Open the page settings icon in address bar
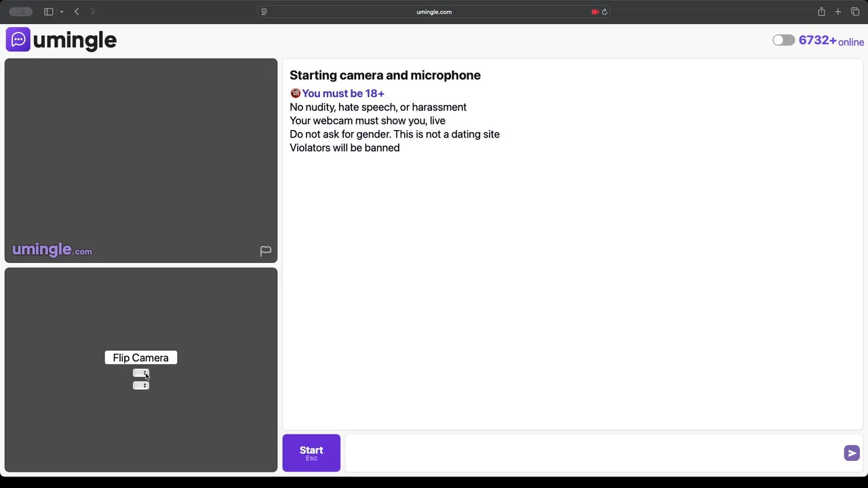This screenshot has height=488, width=868. (x=264, y=12)
